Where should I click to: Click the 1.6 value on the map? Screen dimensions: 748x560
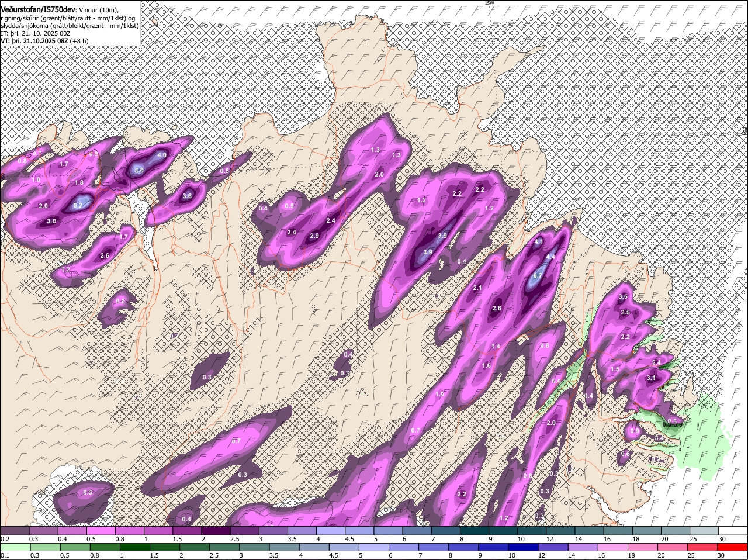point(486,366)
